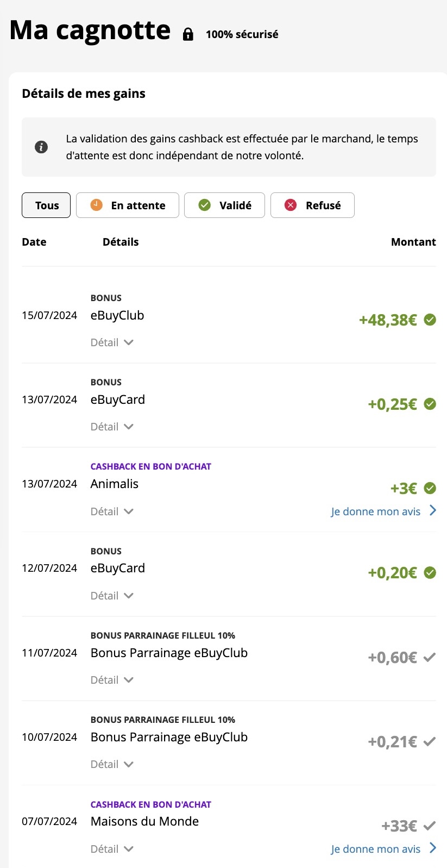
Task: Filter gains by En attente
Action: tap(128, 205)
